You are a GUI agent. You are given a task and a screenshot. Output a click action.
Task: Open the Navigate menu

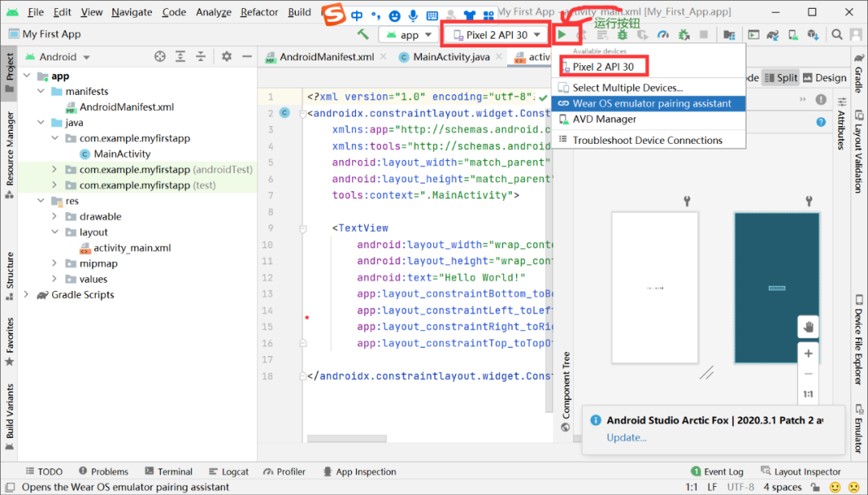[132, 12]
